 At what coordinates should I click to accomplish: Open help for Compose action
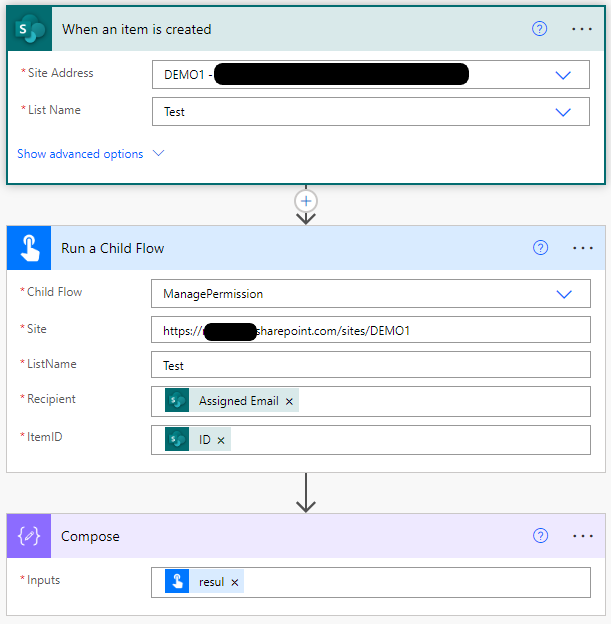[x=541, y=536]
